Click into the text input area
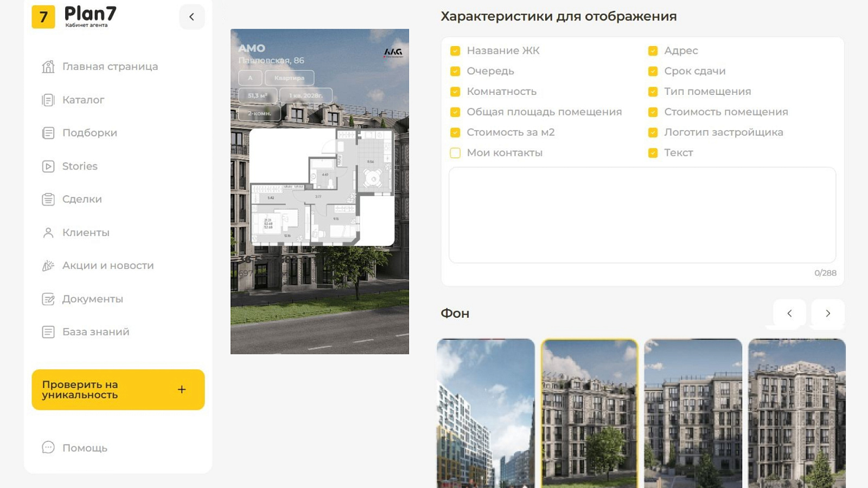The height and width of the screenshot is (488, 868). tap(642, 215)
